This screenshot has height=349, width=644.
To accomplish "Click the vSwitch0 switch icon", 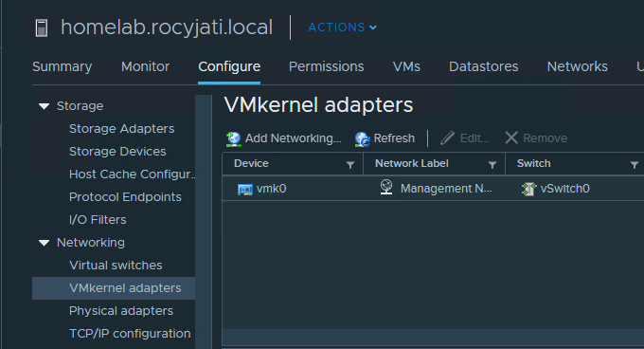I will pos(529,189).
